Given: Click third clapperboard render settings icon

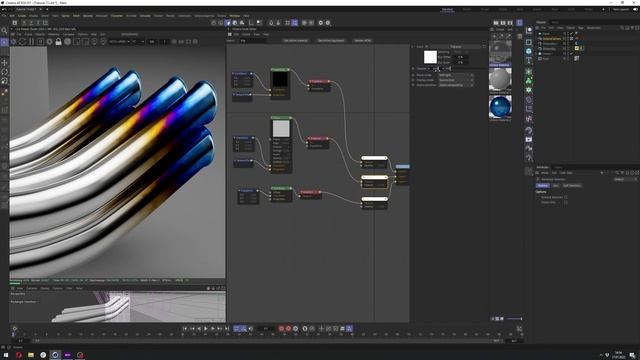Looking at the screenshot, I should 510,23.
